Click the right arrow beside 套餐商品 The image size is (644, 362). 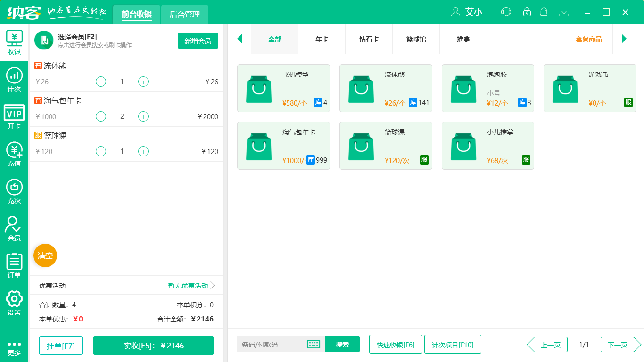point(624,39)
